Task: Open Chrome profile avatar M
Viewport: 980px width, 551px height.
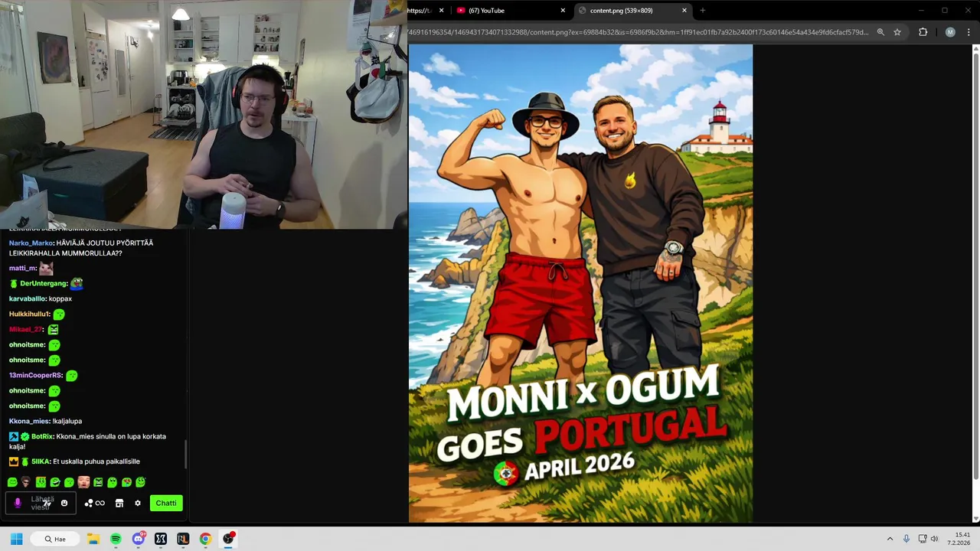Action: pyautogui.click(x=950, y=32)
